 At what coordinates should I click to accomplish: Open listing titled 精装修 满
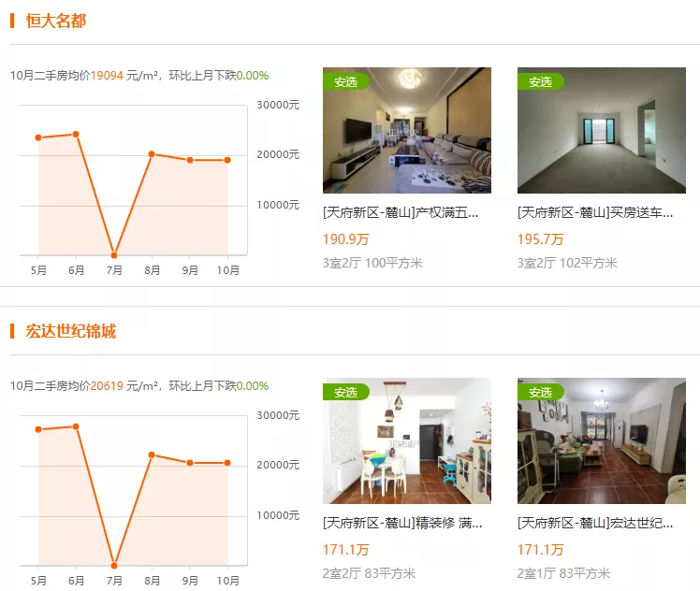click(x=402, y=523)
